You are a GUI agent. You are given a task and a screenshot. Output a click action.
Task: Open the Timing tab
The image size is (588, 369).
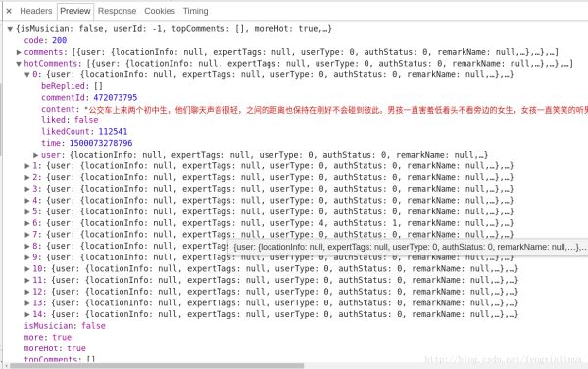tap(195, 11)
